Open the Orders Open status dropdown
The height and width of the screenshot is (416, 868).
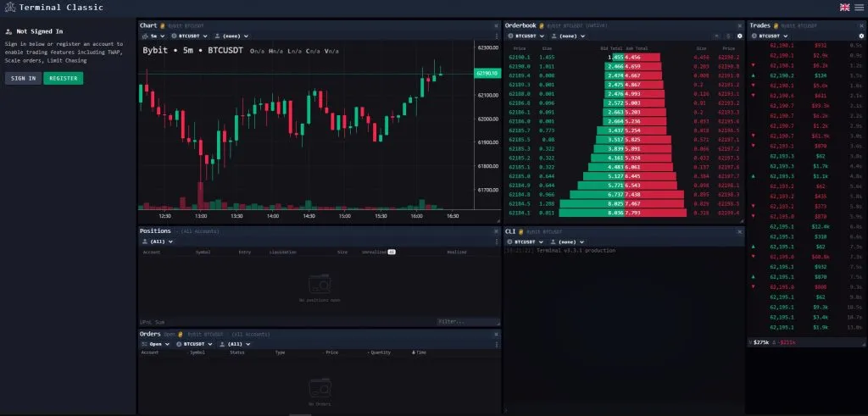coord(156,344)
